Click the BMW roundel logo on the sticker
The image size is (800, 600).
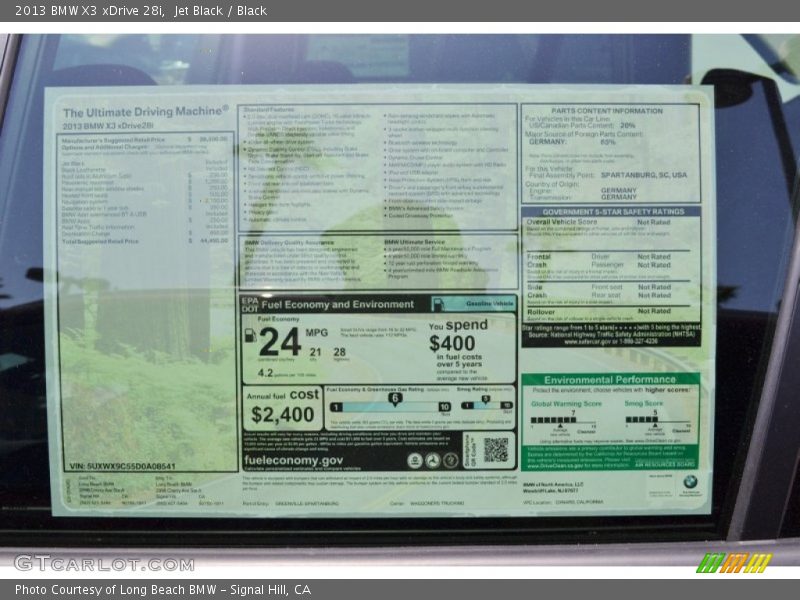click(690, 482)
